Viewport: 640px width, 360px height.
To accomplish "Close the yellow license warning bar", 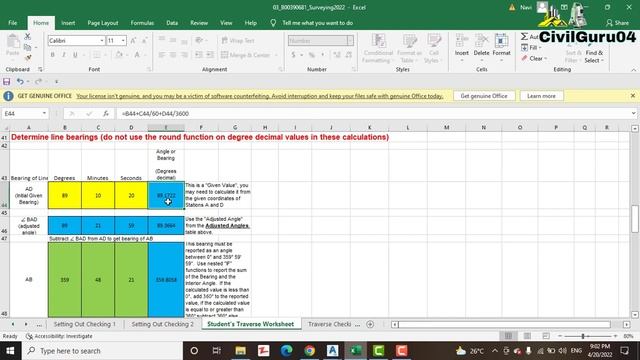I will click(x=633, y=96).
